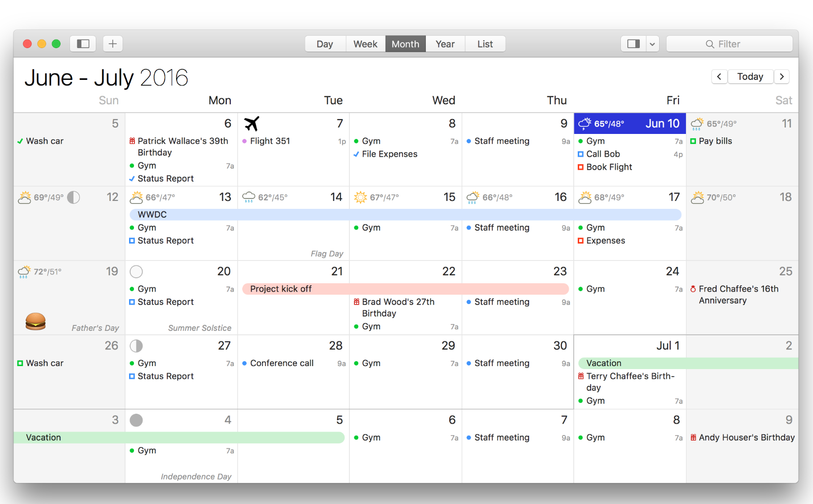
Task: Select Vacation banner starting Jul 1
Action: click(688, 363)
